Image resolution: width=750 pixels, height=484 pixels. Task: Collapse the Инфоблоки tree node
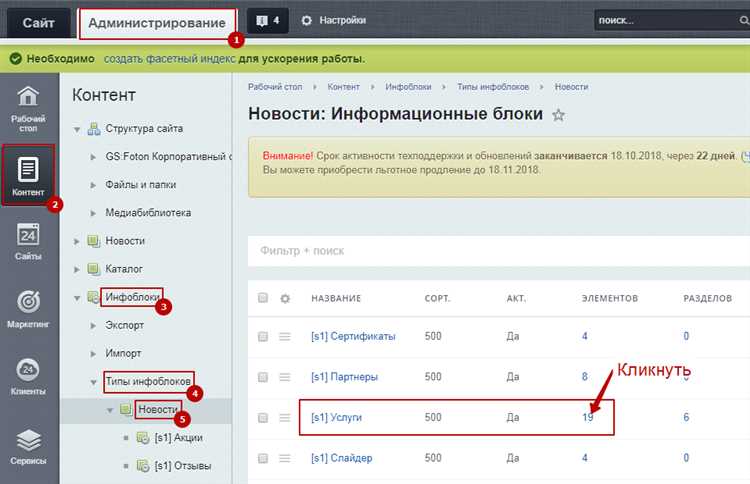[77, 298]
